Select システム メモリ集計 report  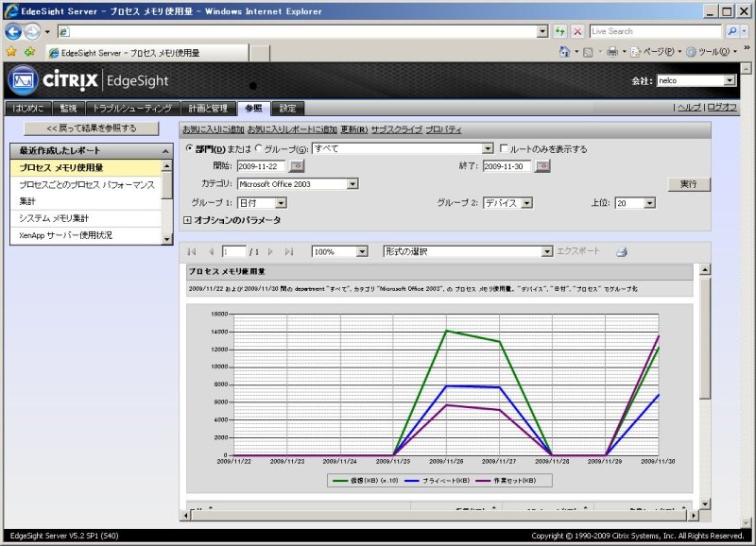tap(86, 218)
